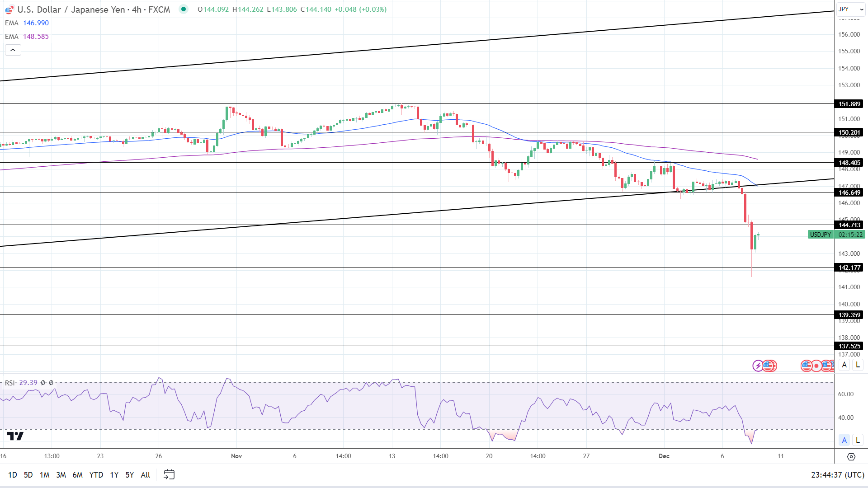The height and width of the screenshot is (488, 868).
Task: Click the purple lightning event marker
Action: click(x=758, y=366)
